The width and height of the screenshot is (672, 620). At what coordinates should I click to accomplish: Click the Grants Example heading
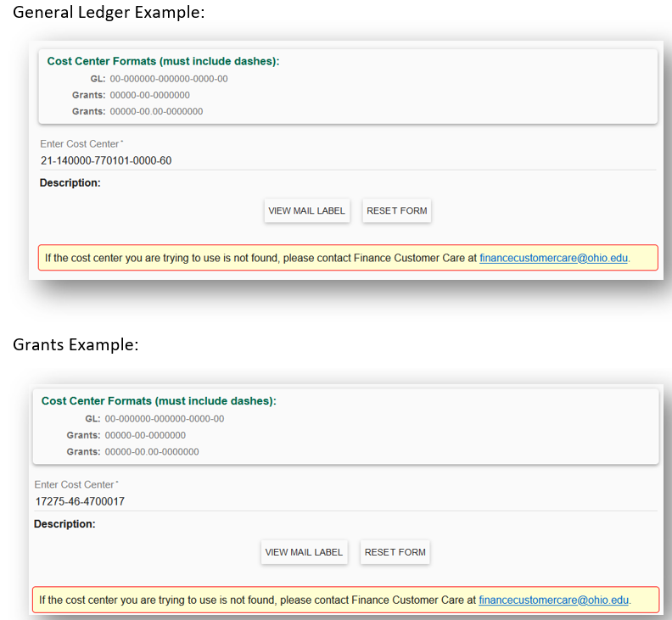click(76, 345)
